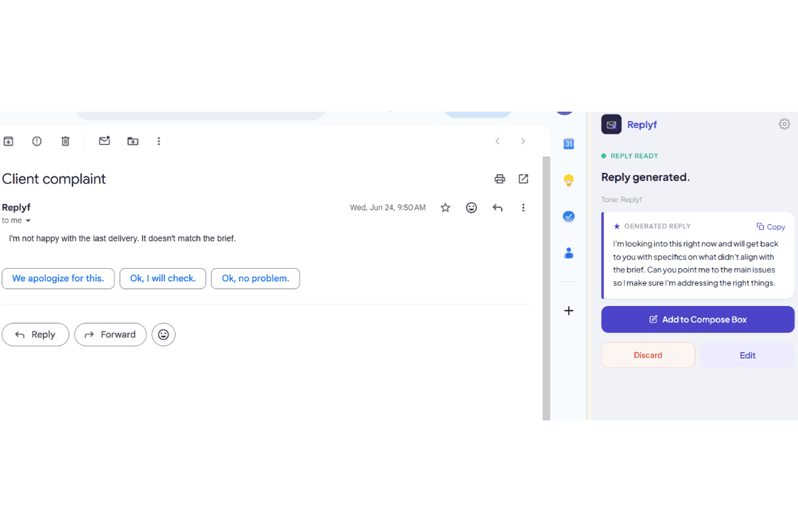Expand the 'to me' recipient details

pos(28,221)
